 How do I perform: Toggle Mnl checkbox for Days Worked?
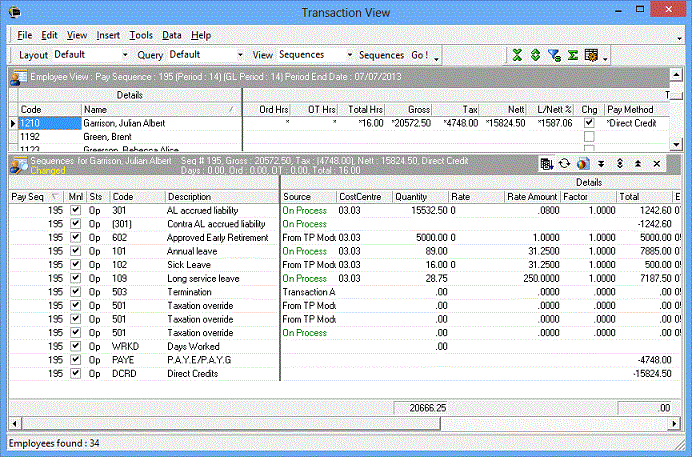click(75, 346)
